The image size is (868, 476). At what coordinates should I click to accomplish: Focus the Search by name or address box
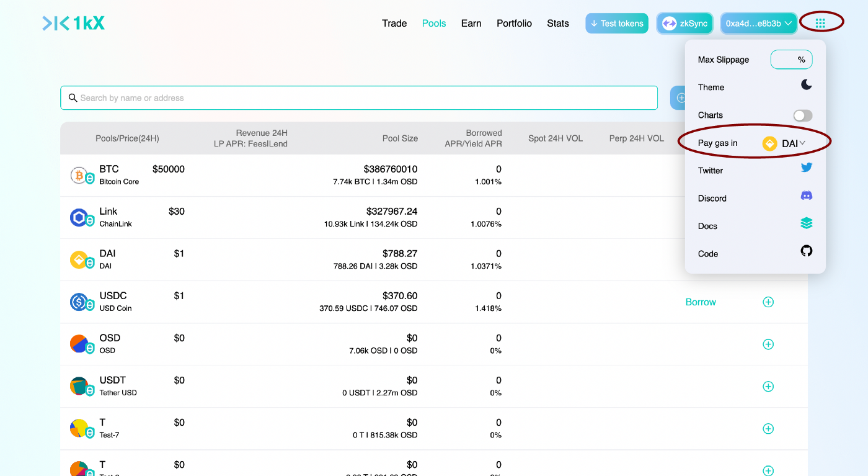pyautogui.click(x=359, y=98)
